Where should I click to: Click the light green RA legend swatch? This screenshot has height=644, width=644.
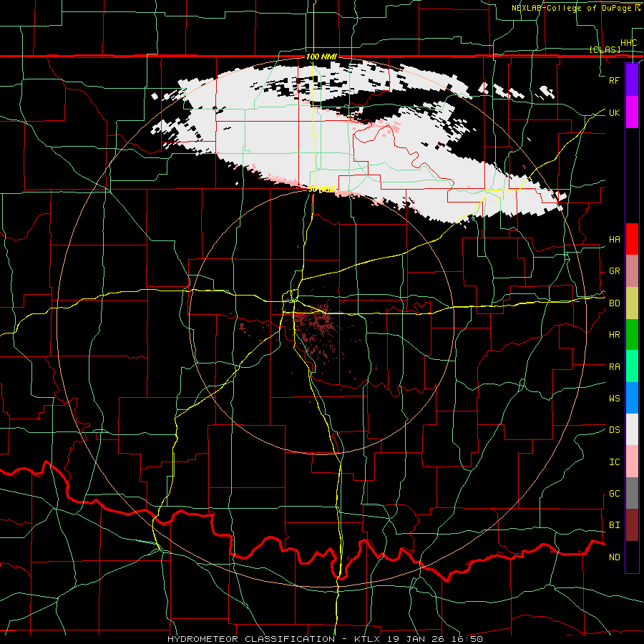click(x=632, y=366)
